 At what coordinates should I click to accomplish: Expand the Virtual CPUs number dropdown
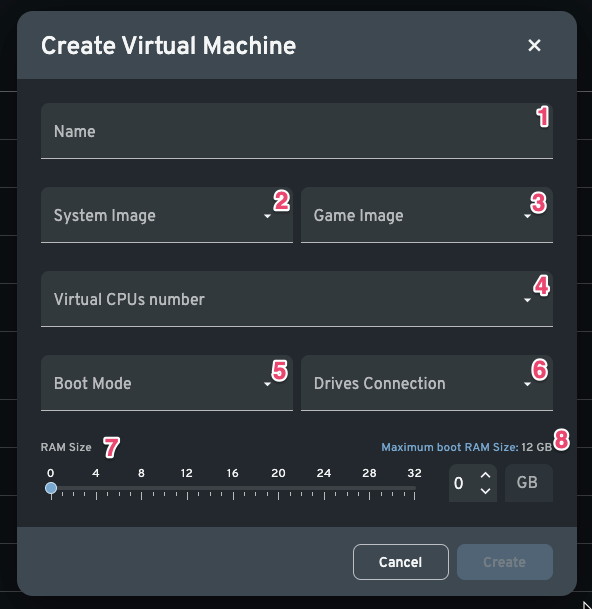coord(297,299)
